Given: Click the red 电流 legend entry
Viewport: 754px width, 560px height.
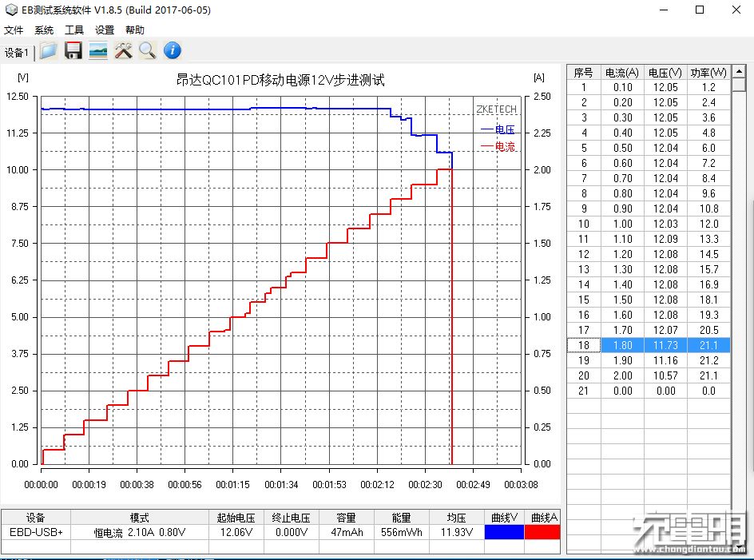Looking at the screenshot, I should click(498, 147).
